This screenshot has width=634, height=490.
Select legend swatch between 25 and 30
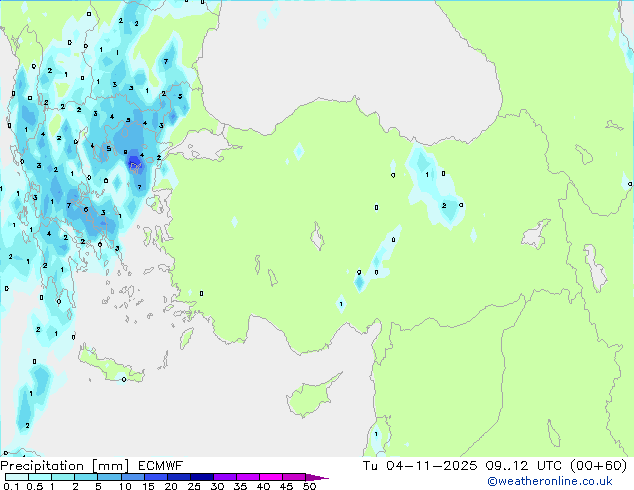point(201,477)
